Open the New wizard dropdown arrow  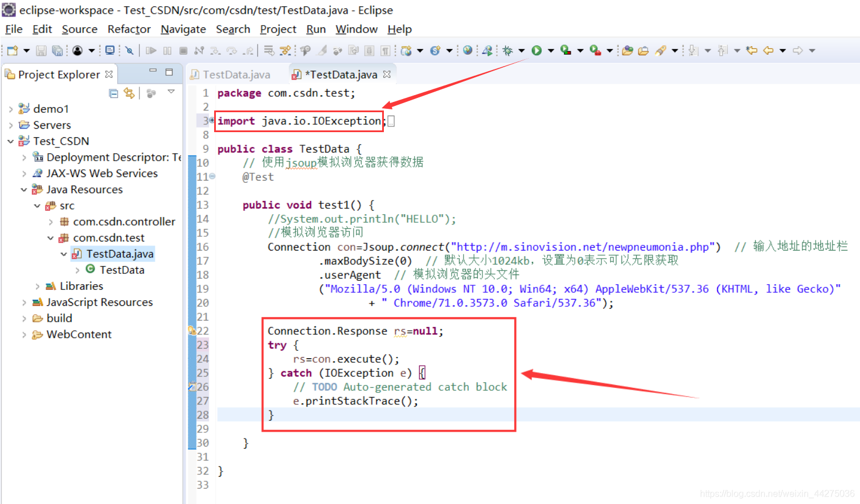point(26,51)
